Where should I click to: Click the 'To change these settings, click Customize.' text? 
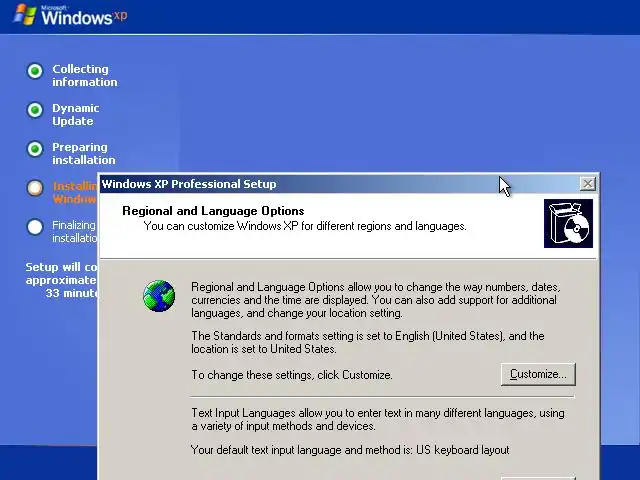tap(292, 375)
